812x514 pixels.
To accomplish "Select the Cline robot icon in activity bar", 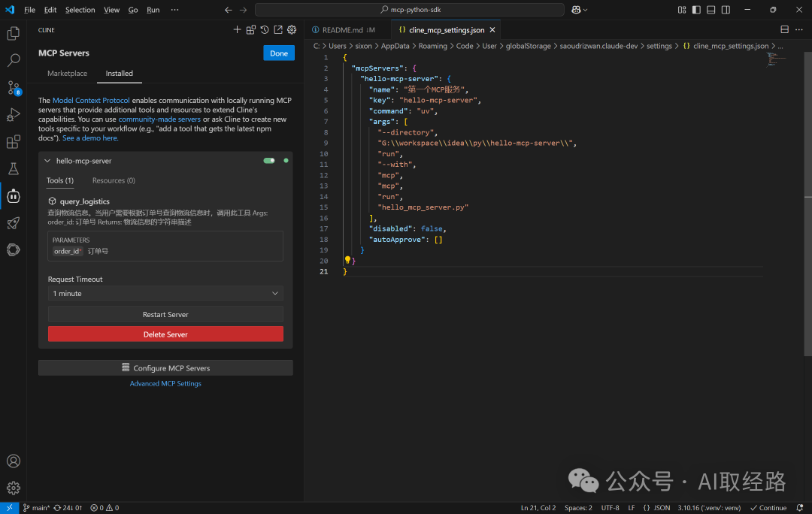I will (x=14, y=196).
